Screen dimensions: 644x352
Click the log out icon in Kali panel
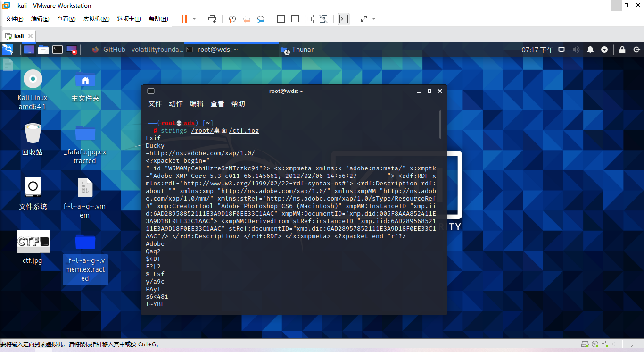636,50
